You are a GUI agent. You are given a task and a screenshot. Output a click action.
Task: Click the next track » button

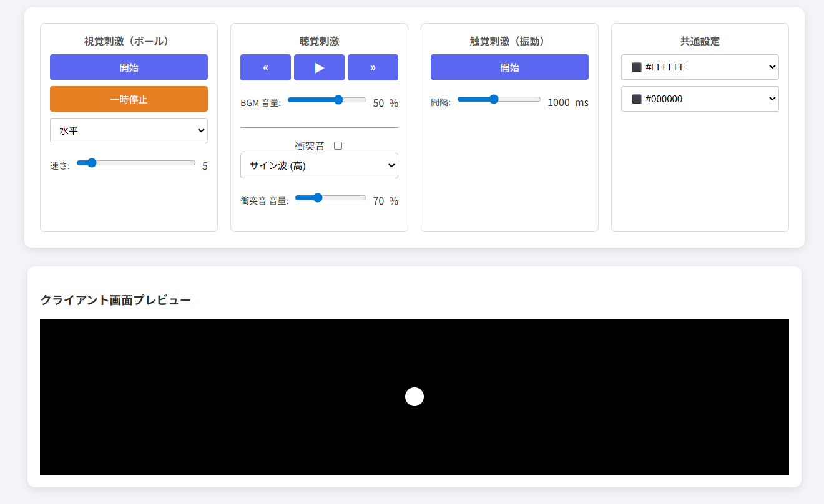373,67
